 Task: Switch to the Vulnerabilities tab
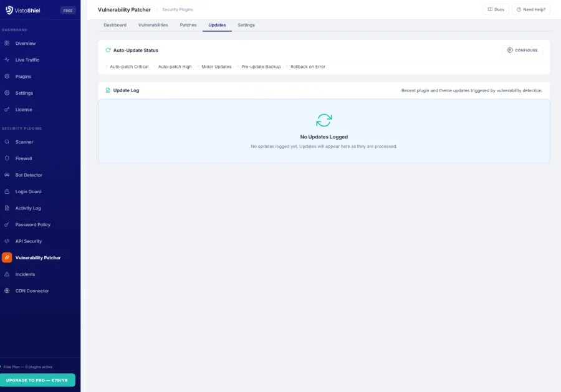point(153,25)
